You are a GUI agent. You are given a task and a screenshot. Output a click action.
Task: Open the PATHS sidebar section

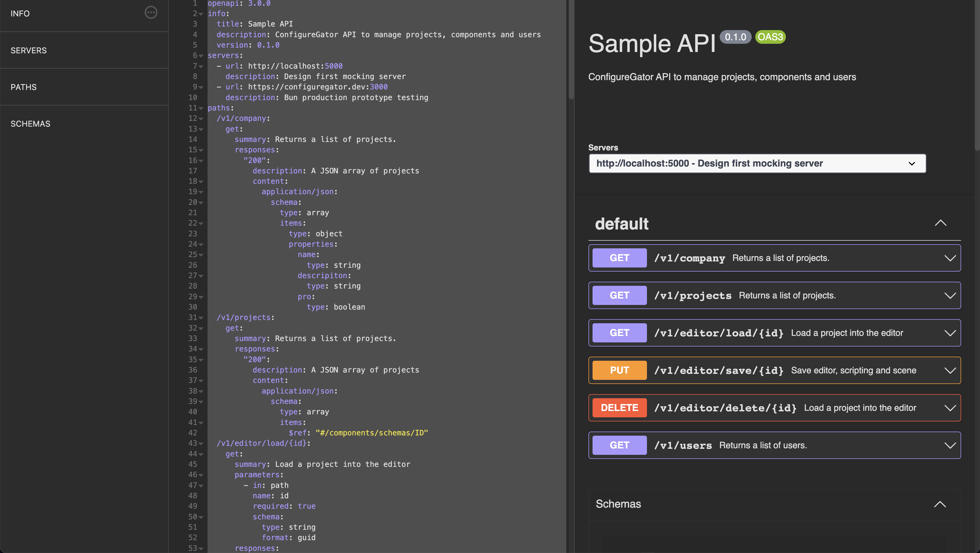(x=24, y=87)
